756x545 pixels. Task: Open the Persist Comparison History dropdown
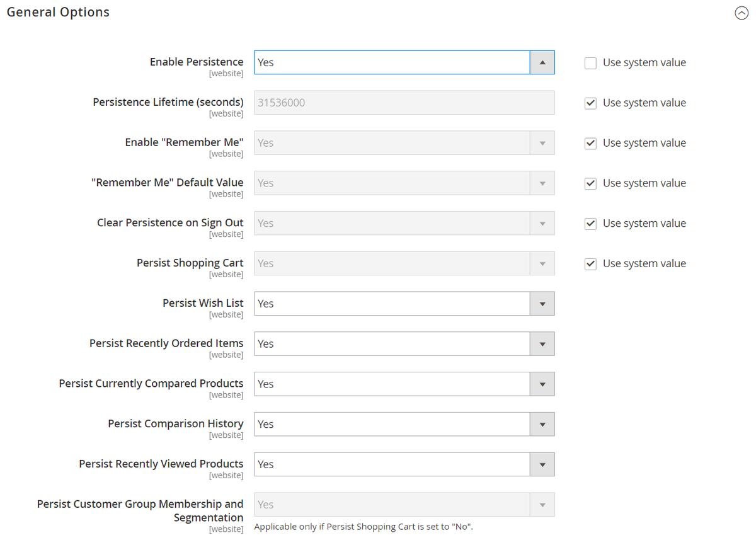pos(404,425)
